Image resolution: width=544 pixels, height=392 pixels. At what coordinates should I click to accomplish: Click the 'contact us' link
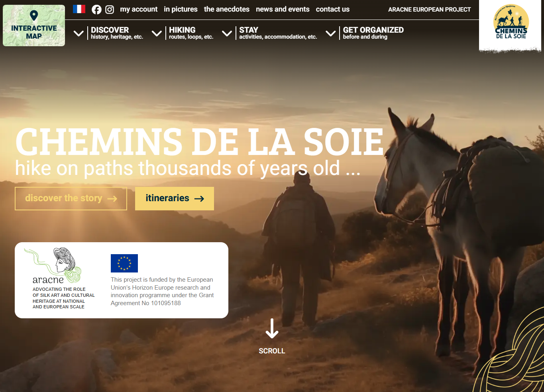pos(333,9)
